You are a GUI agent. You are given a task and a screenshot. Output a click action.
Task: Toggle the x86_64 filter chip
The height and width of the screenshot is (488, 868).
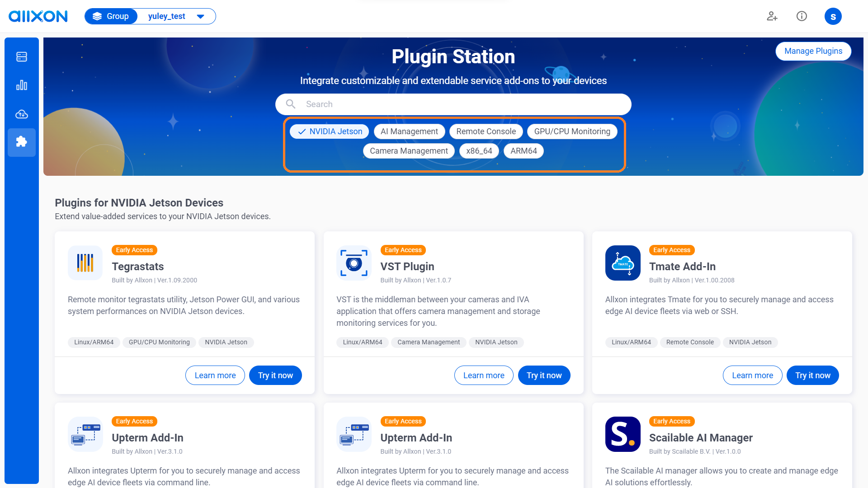click(479, 151)
